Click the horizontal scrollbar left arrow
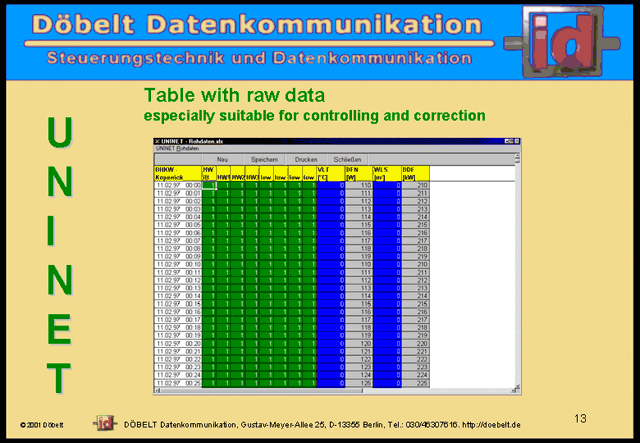Viewport: 640px width, 443px height. point(158,390)
